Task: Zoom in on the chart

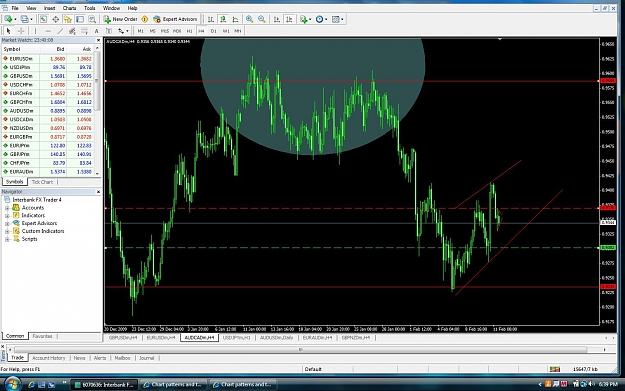Action: click(x=250, y=19)
